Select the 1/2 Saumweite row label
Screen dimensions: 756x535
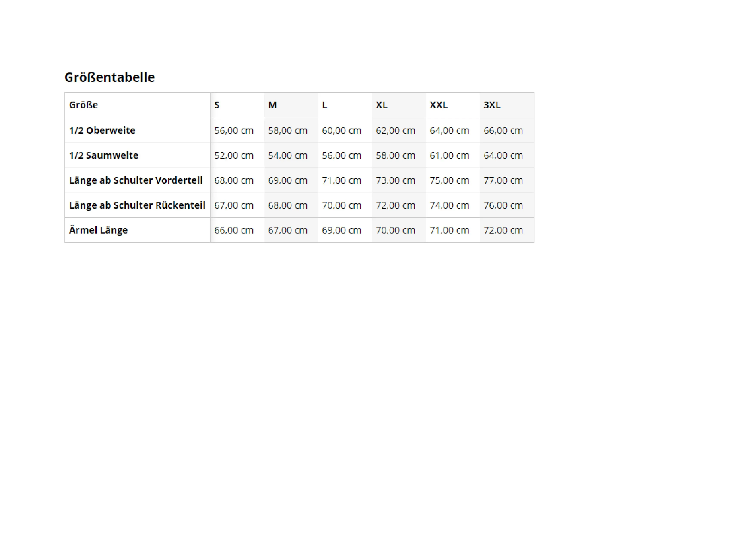[104, 155]
